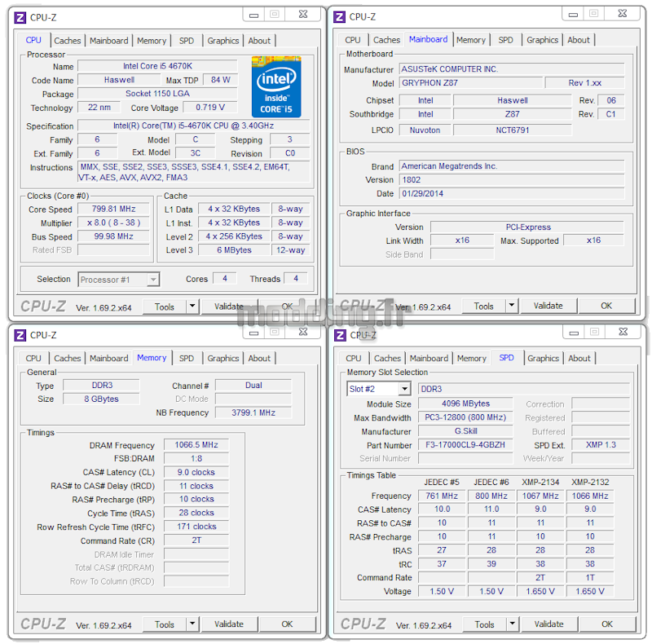Click the Intel Core i5 inside logo badge

point(276,87)
